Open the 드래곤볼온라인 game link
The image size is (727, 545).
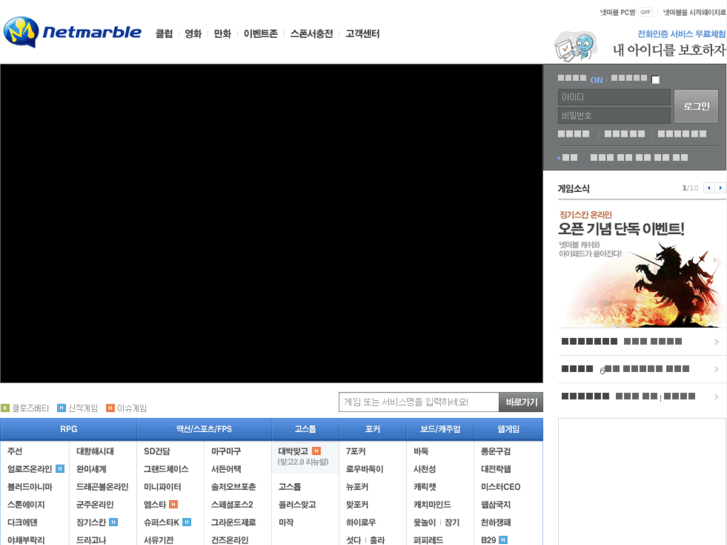[x=102, y=487]
